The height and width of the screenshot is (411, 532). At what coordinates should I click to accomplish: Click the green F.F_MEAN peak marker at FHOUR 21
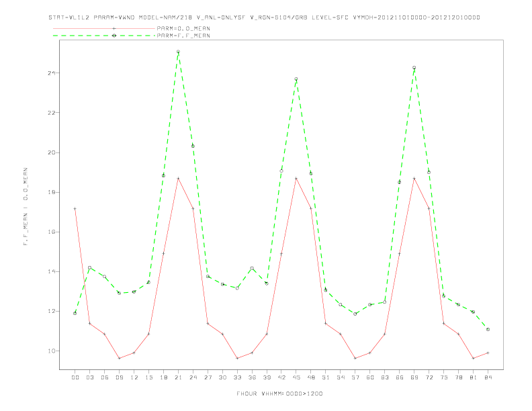click(x=178, y=52)
